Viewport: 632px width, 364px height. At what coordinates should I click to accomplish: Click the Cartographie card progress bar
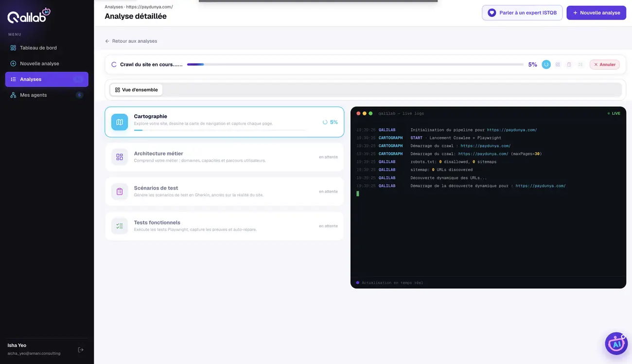220,130
